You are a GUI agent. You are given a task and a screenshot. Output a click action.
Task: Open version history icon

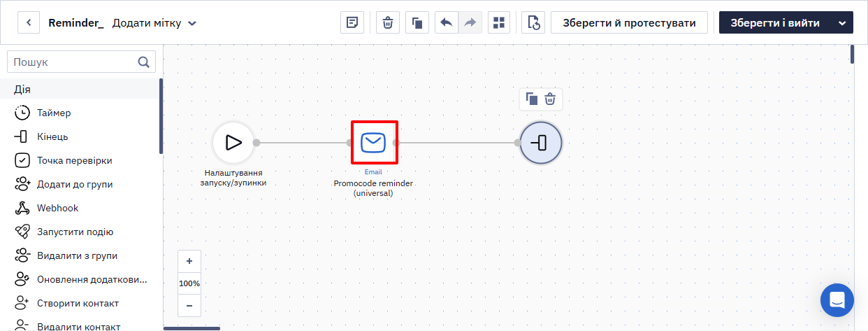tap(533, 22)
